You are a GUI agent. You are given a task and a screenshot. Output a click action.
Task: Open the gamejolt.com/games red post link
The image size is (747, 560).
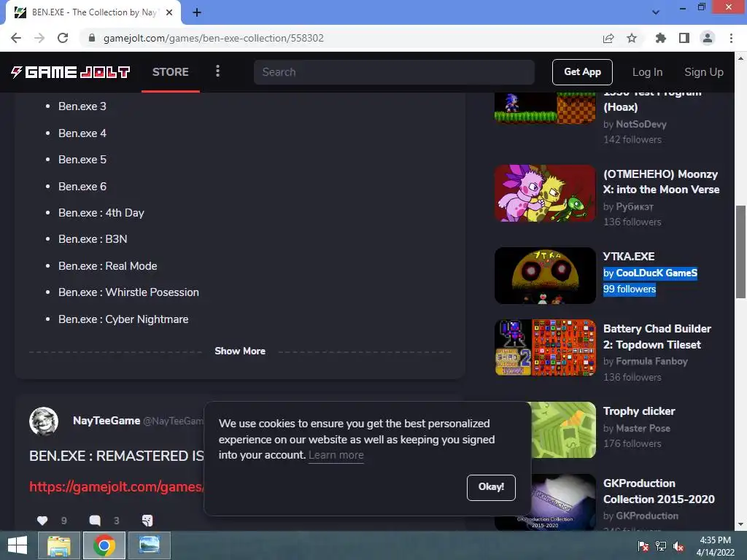(116, 486)
